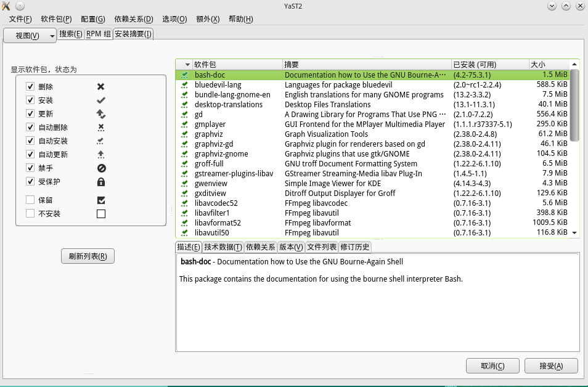Image resolution: width=588 pixels, height=387 pixels.
Task: Click YaST application icon in title bar
Action: pos(6,6)
